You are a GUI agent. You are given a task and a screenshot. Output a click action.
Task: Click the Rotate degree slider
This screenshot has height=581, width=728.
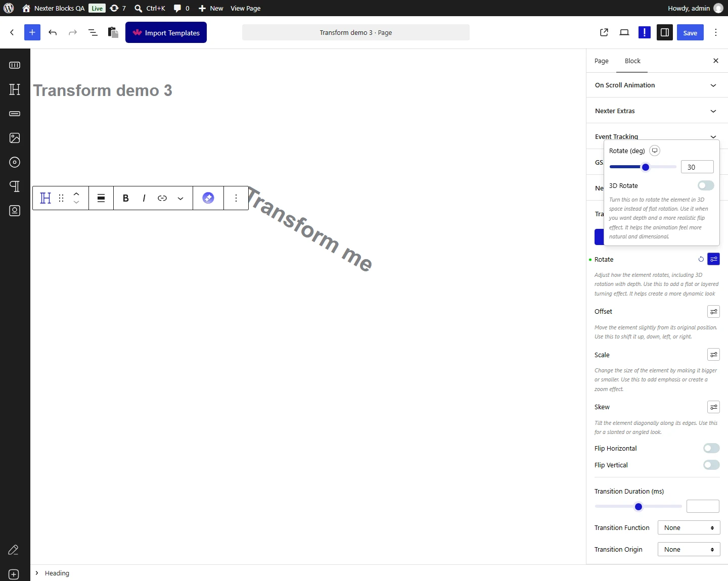tap(643, 167)
